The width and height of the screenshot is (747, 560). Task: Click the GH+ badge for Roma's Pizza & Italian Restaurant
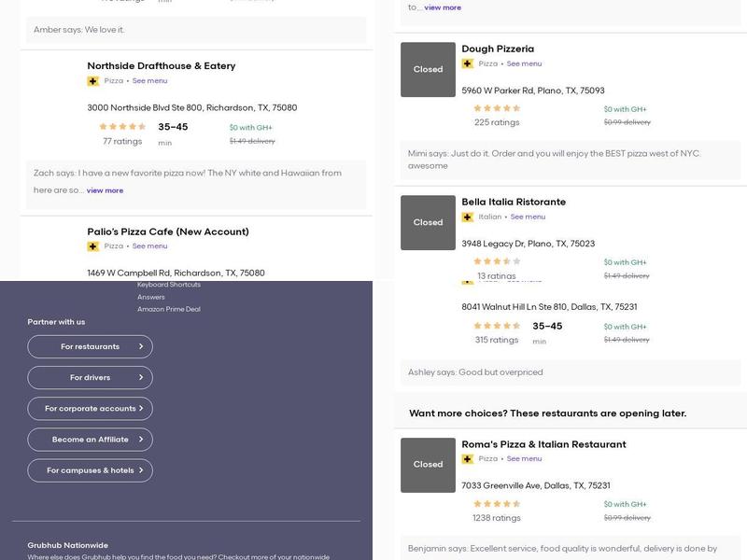pyautogui.click(x=467, y=459)
